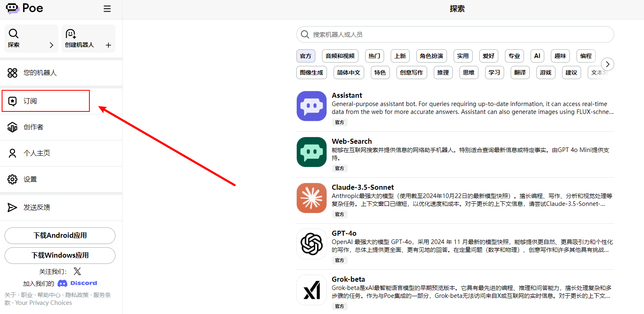
Task: Open the Web-Search bot icon
Action: [x=312, y=152]
